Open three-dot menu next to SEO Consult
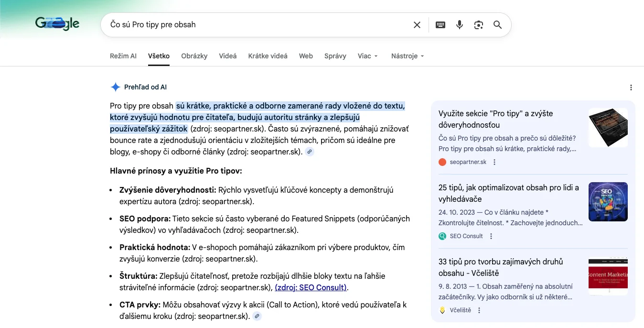The height and width of the screenshot is (328, 644). pyautogui.click(x=491, y=236)
